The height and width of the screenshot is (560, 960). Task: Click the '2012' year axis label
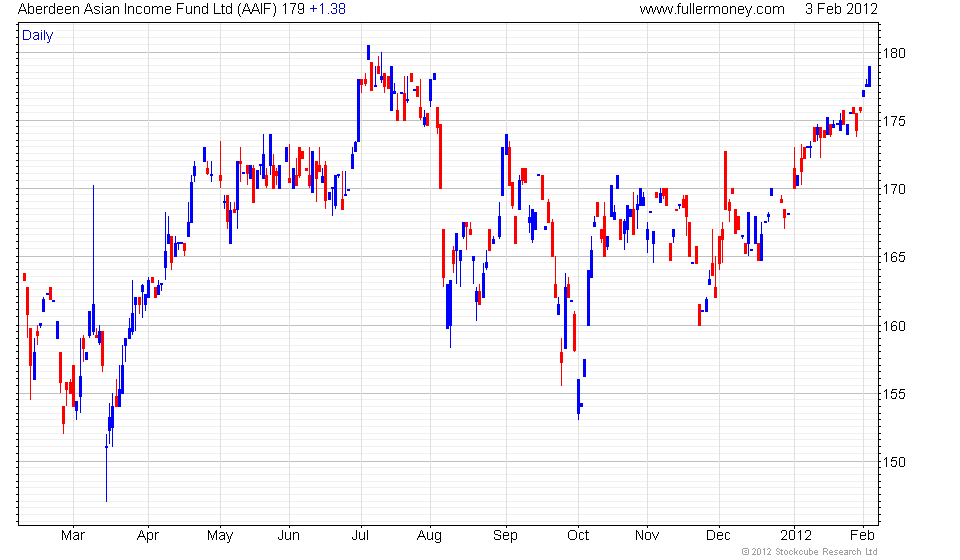[x=795, y=536]
